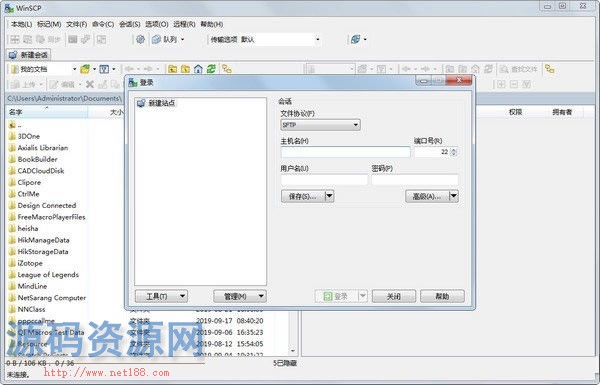Open the 管理 manage dropdown button
600x385 pixels.
240,296
